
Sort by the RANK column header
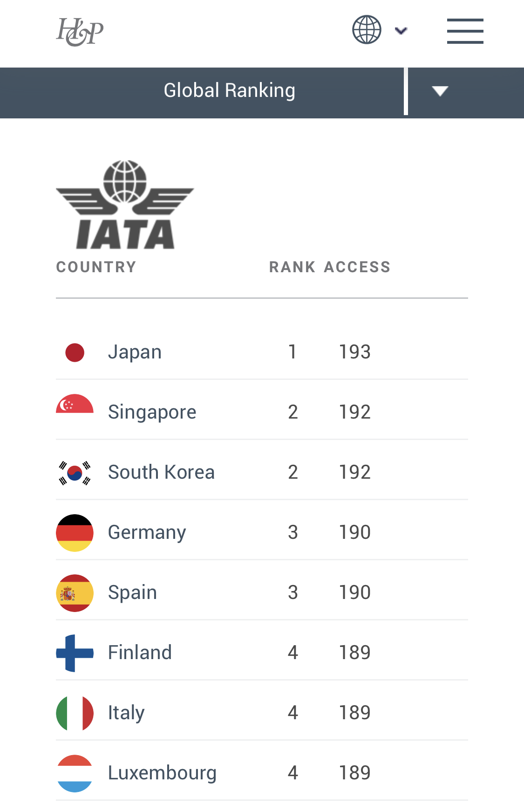[292, 267]
